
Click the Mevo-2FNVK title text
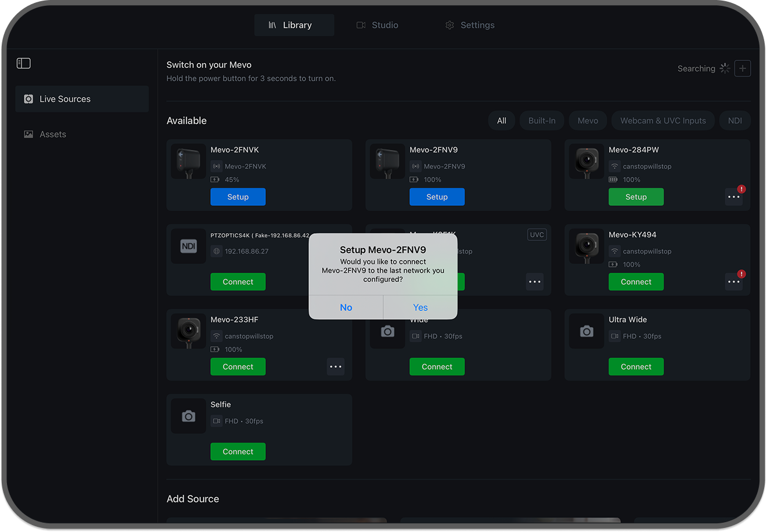[235, 150]
